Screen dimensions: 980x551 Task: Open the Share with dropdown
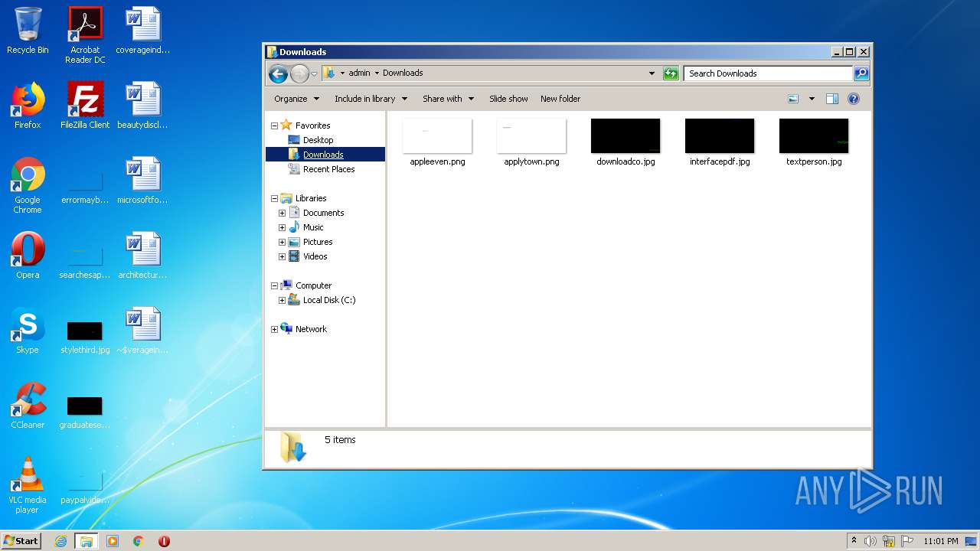[x=449, y=99]
